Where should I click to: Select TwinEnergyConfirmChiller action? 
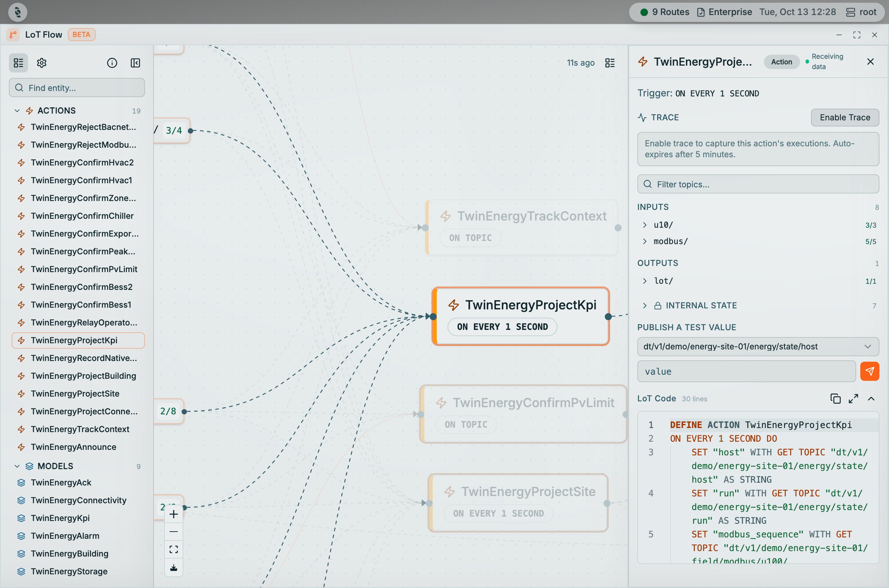pos(78,216)
